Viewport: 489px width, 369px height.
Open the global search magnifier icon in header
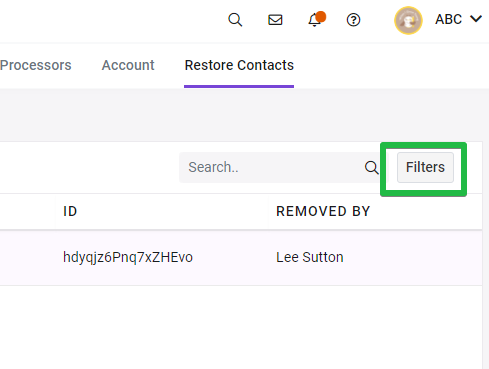tap(235, 20)
